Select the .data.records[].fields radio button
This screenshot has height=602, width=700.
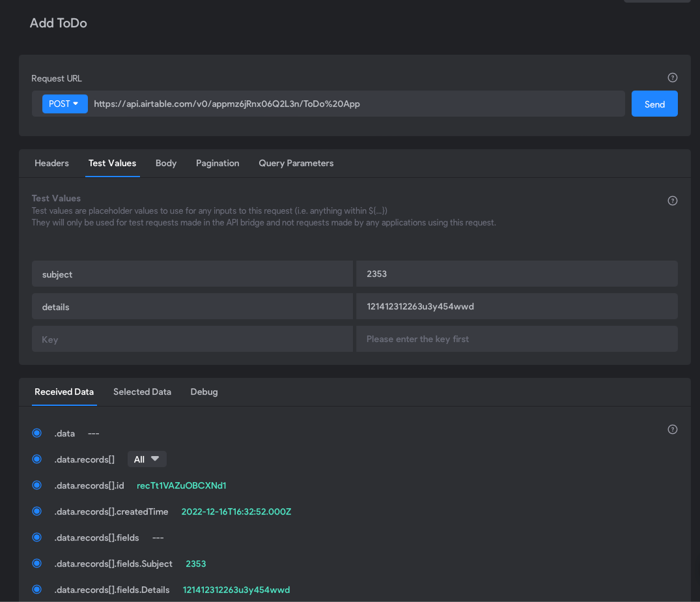point(37,537)
